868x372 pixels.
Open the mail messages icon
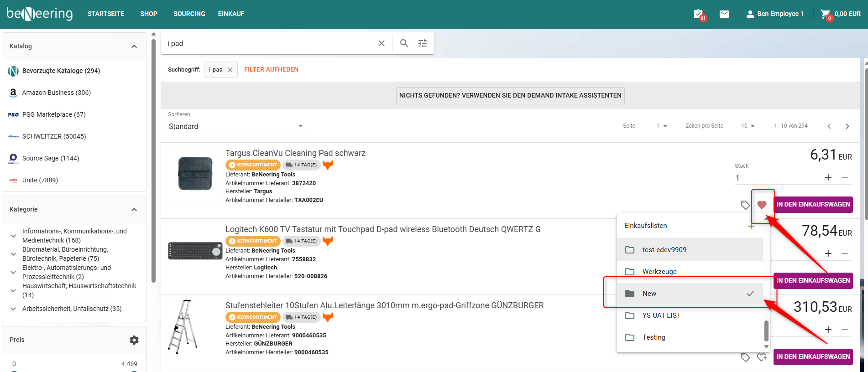(724, 14)
